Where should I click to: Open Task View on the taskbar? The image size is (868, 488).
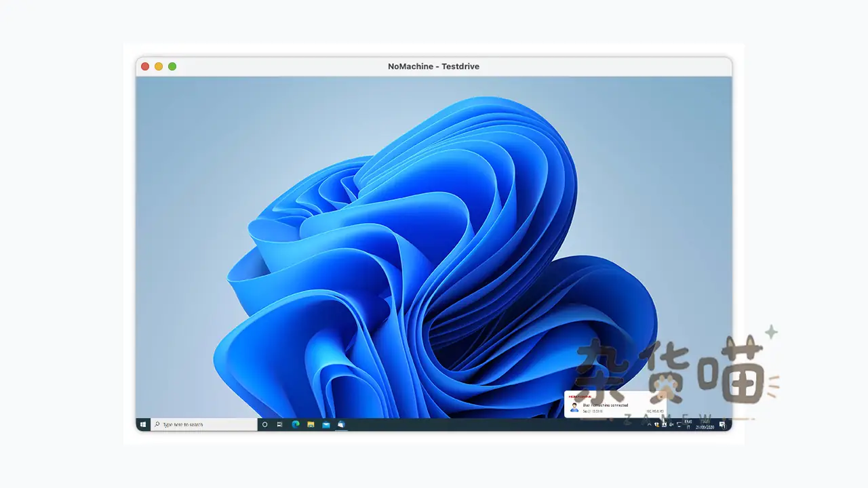(x=279, y=424)
